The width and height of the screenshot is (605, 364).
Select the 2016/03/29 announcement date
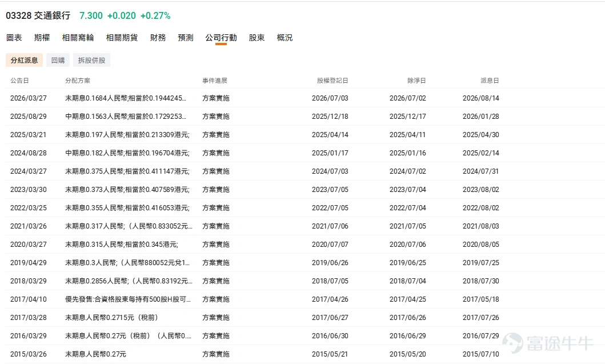click(x=29, y=336)
